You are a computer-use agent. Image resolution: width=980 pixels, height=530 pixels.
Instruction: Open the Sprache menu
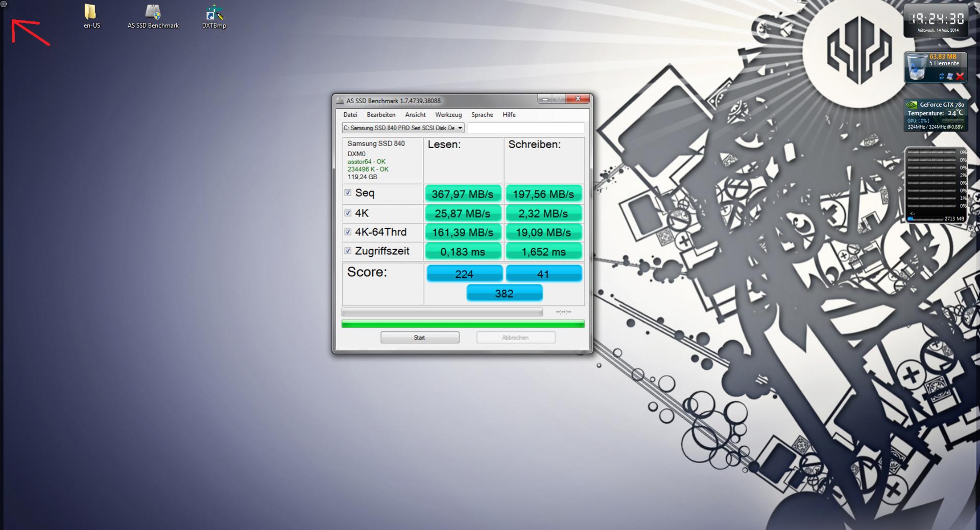[x=482, y=115]
